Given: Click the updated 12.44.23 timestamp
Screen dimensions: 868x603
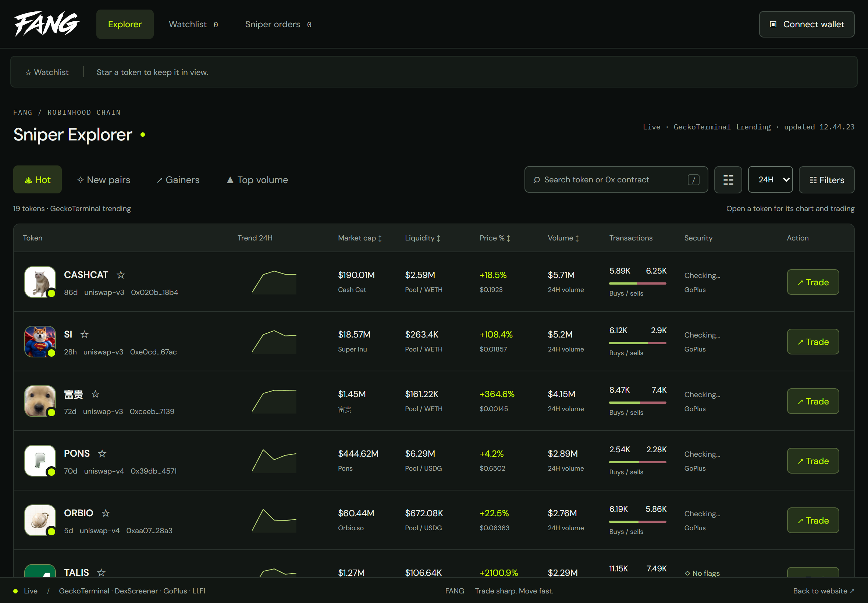Looking at the screenshot, I should [x=819, y=127].
